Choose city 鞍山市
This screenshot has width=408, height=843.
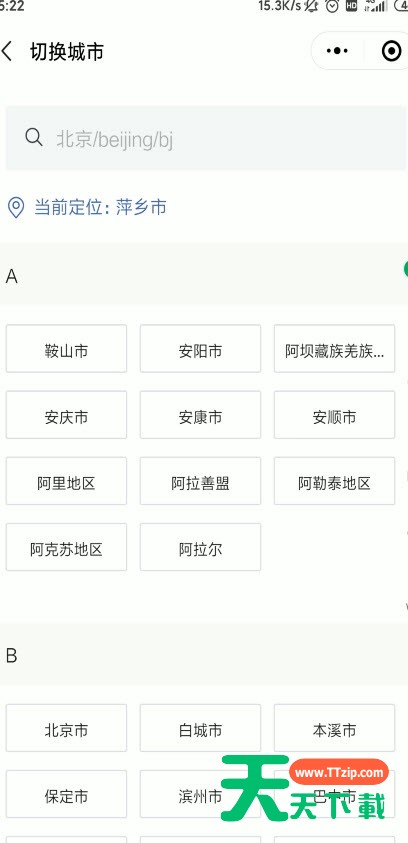click(x=66, y=349)
